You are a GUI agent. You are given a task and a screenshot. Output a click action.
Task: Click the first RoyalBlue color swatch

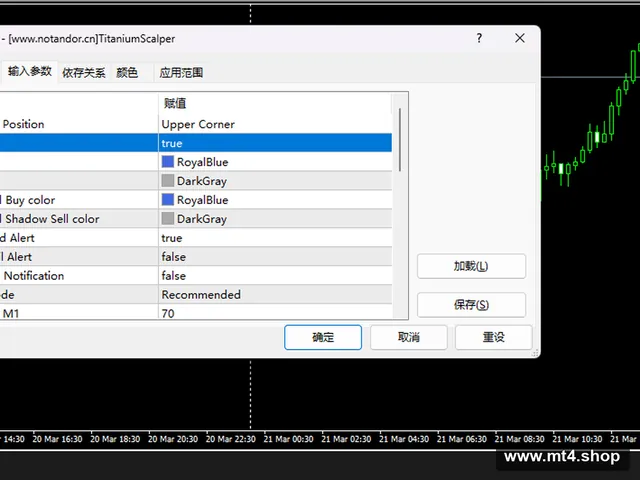pyautogui.click(x=168, y=162)
